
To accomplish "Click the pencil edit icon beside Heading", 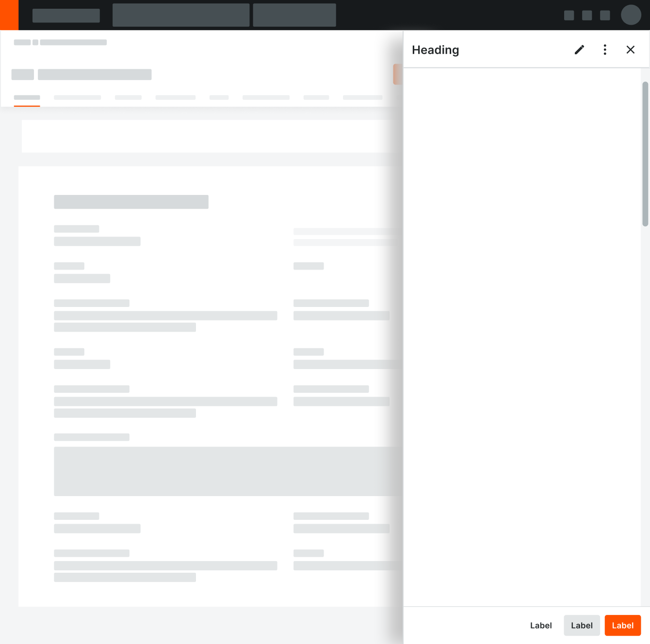I will pos(579,50).
